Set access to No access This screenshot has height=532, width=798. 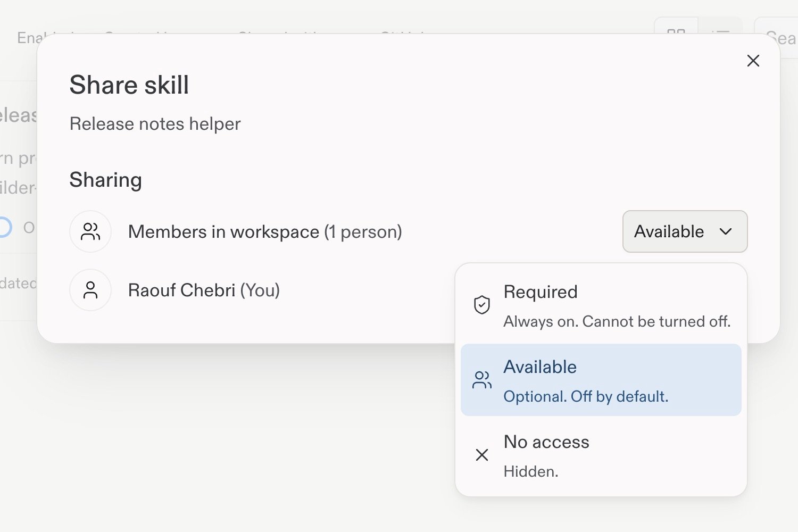point(601,455)
